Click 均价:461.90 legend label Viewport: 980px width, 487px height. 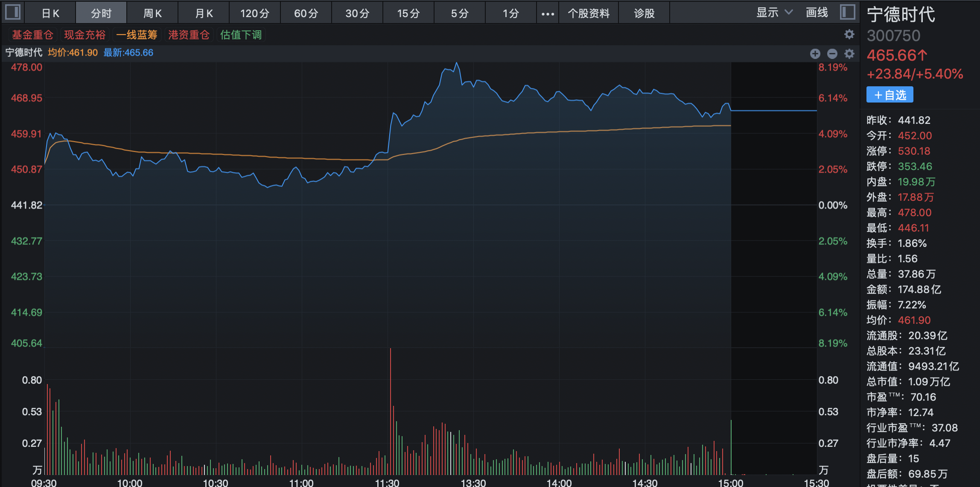coord(73,53)
